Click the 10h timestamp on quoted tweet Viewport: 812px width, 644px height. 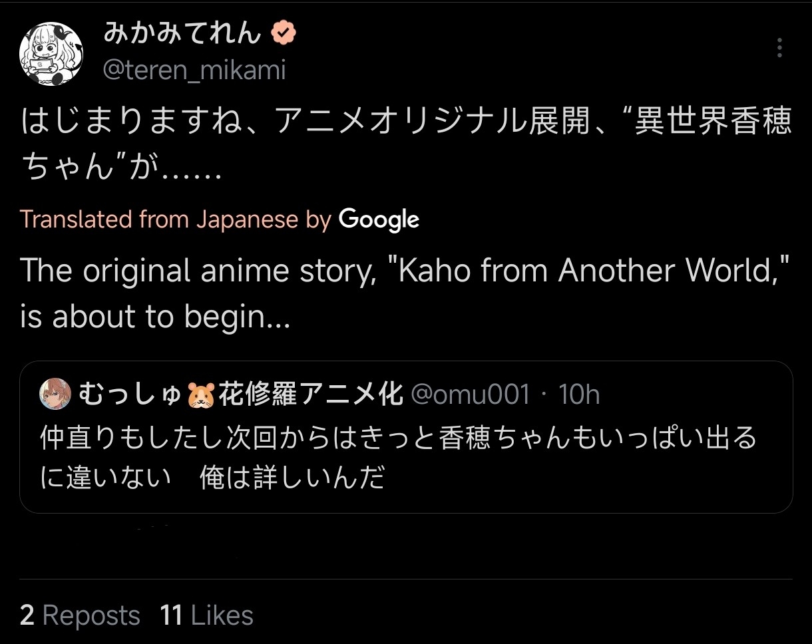579,395
